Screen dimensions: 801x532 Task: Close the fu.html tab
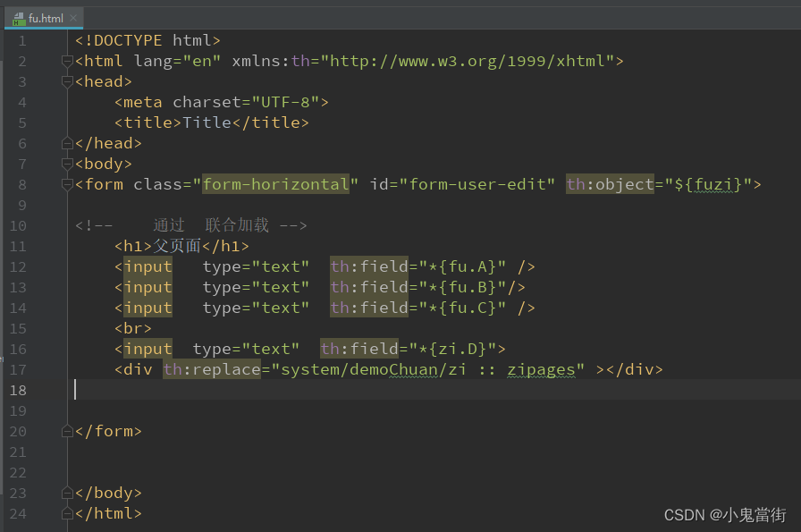pyautogui.click(x=73, y=18)
